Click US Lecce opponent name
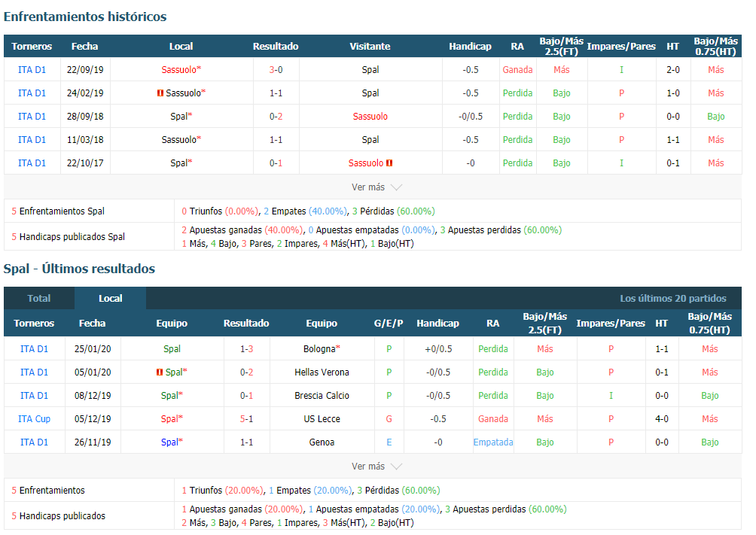 [x=322, y=419]
